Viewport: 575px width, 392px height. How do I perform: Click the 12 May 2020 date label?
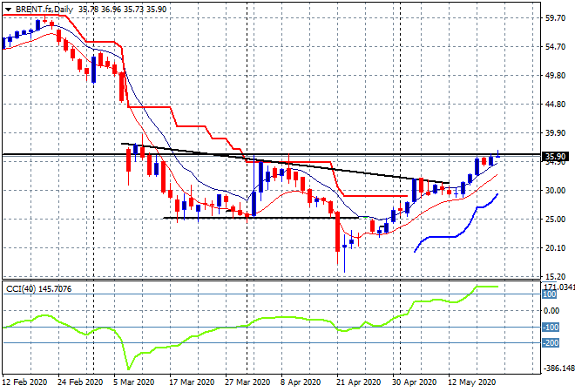click(x=472, y=382)
